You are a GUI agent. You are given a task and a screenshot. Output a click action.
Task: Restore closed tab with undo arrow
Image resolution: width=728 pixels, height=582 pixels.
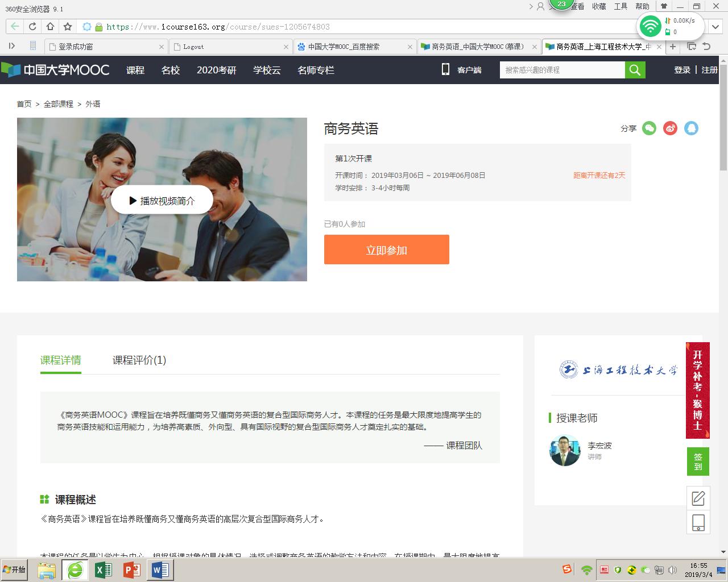click(x=706, y=47)
